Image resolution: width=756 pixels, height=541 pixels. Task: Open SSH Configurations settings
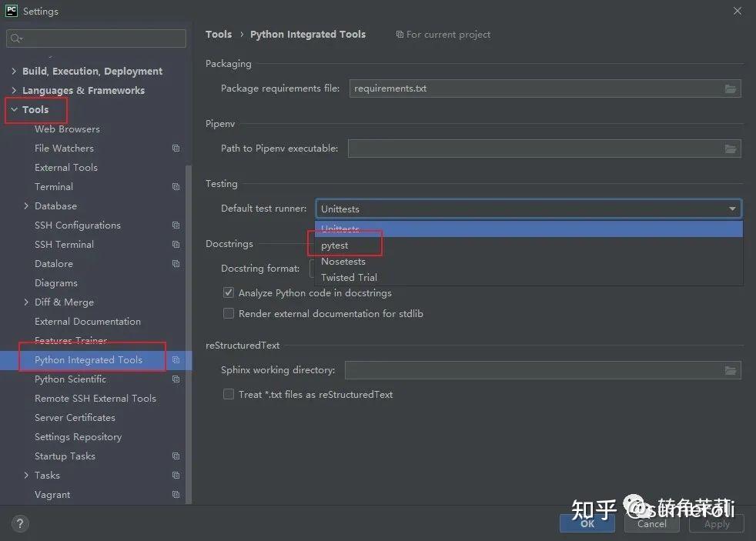click(x=78, y=225)
